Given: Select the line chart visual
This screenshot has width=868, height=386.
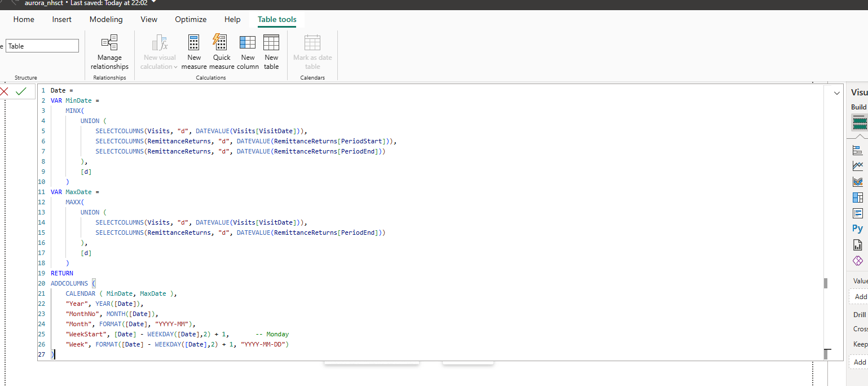Looking at the screenshot, I should [858, 166].
